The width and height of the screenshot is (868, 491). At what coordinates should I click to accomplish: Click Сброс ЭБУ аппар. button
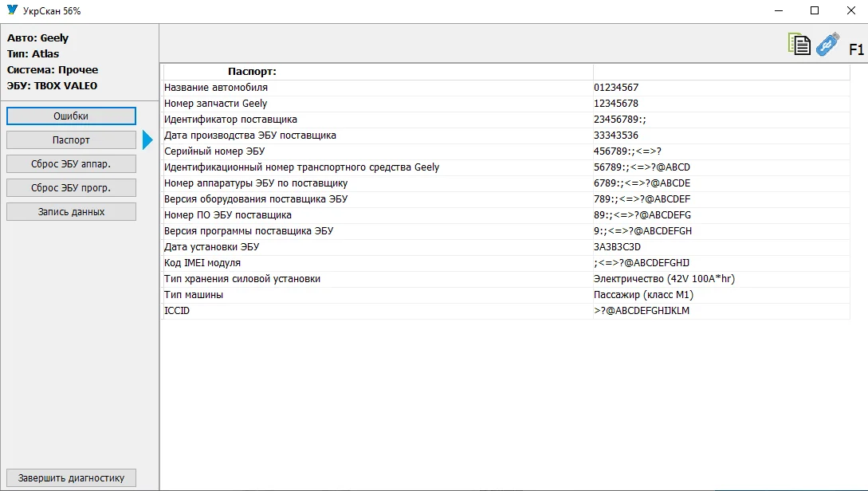click(x=71, y=164)
